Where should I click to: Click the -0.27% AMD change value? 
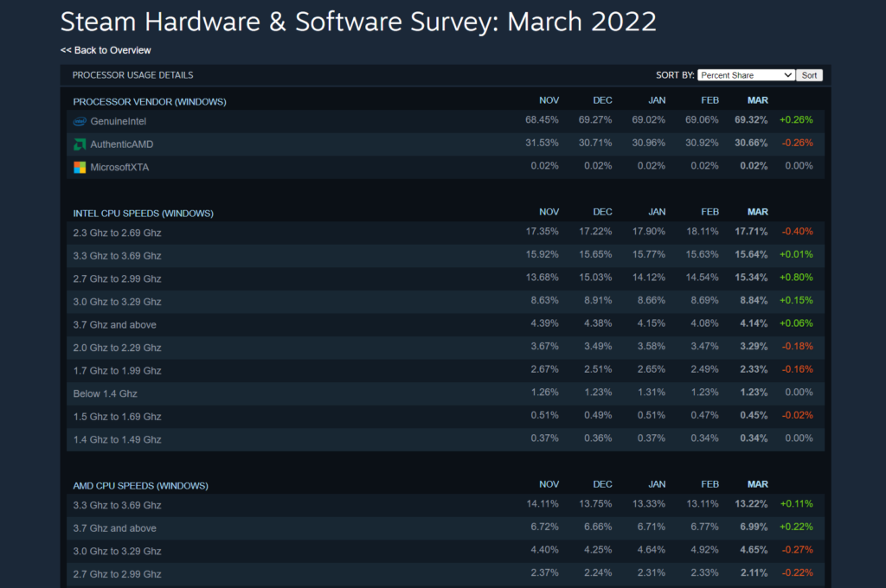click(797, 550)
